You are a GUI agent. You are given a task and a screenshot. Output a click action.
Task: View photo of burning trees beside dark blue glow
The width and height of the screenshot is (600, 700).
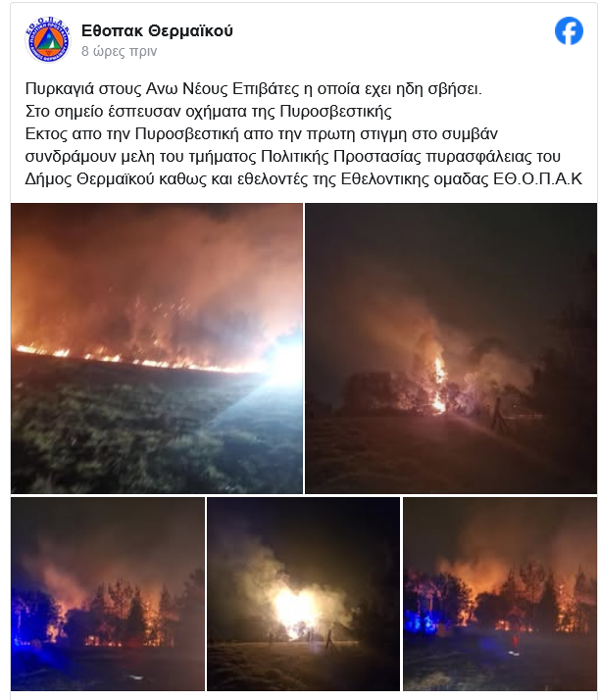(x=108, y=594)
